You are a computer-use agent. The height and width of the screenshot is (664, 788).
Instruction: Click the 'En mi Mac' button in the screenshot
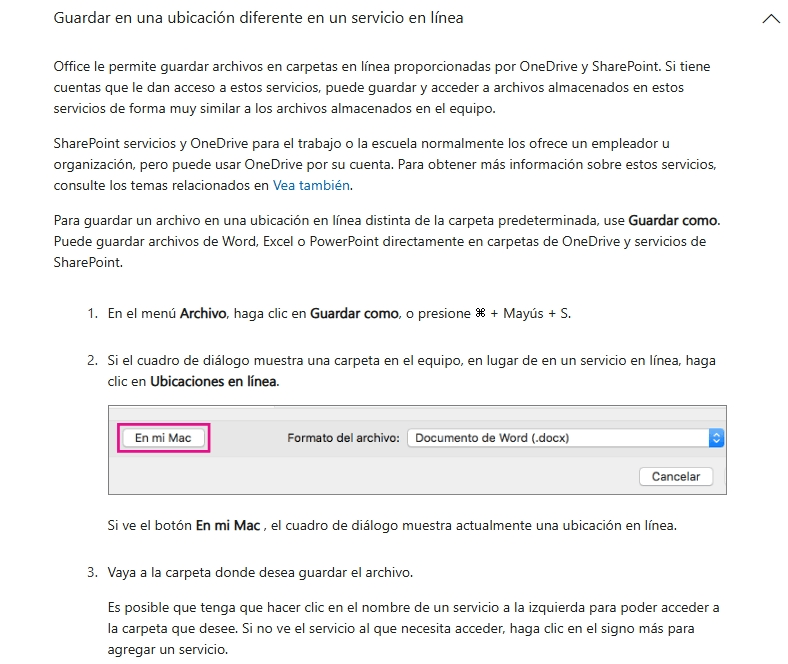click(163, 438)
